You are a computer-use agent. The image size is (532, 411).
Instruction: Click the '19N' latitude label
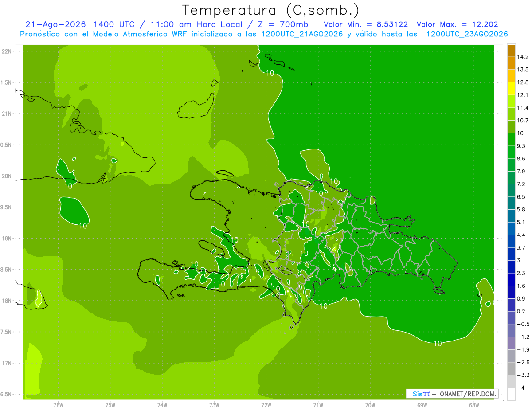(x=8, y=239)
